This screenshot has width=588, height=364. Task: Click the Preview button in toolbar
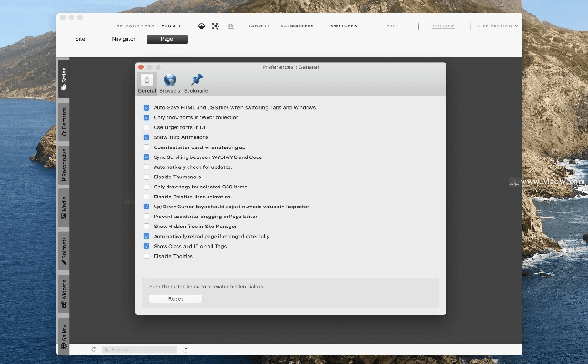coord(443,26)
